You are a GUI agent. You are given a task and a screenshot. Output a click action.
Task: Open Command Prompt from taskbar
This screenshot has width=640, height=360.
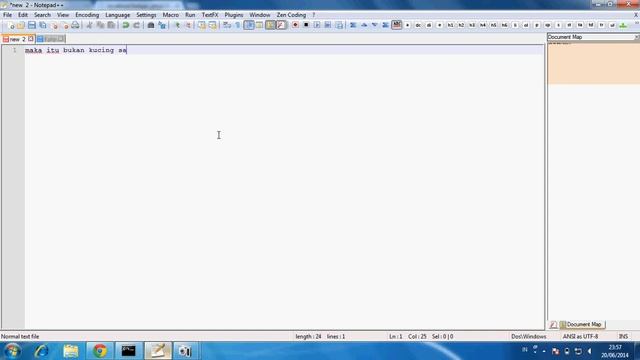click(129, 351)
